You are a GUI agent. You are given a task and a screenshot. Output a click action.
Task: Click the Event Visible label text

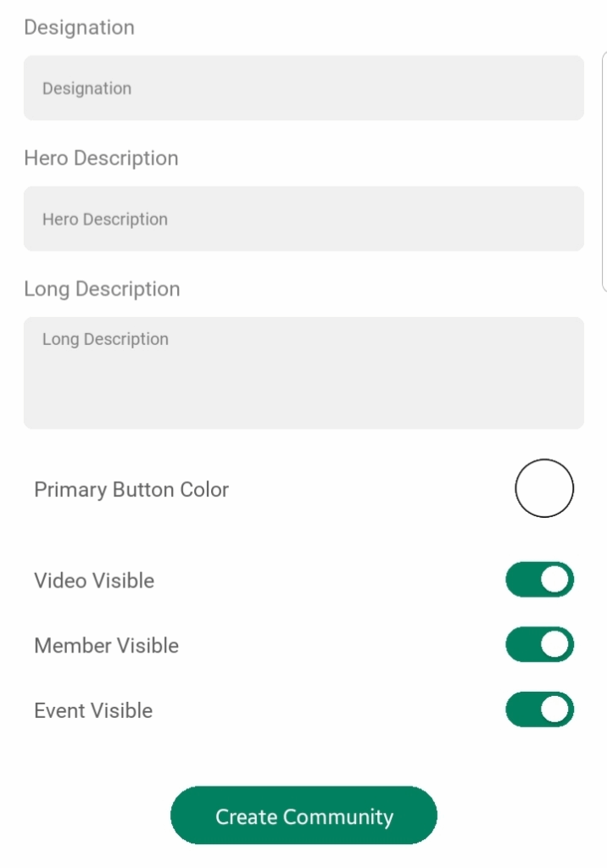point(93,711)
